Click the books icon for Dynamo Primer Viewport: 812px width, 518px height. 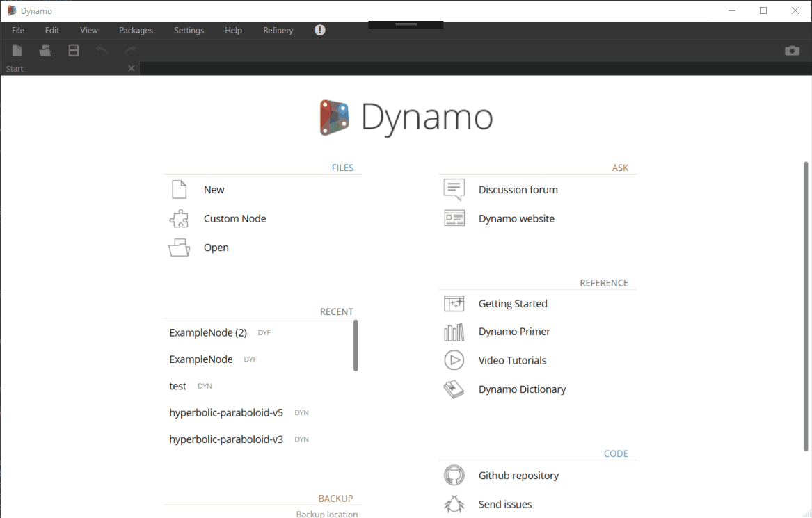[x=454, y=332]
